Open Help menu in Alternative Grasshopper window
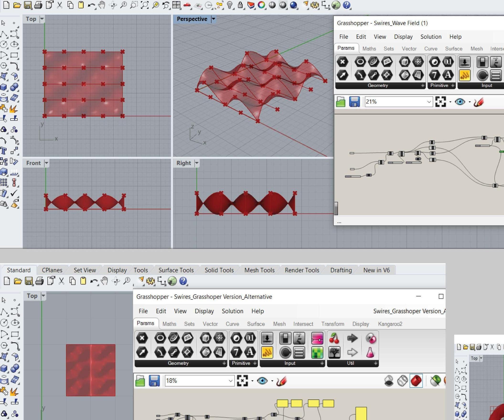Image resolution: width=504 pixels, height=420 pixels. [257, 311]
